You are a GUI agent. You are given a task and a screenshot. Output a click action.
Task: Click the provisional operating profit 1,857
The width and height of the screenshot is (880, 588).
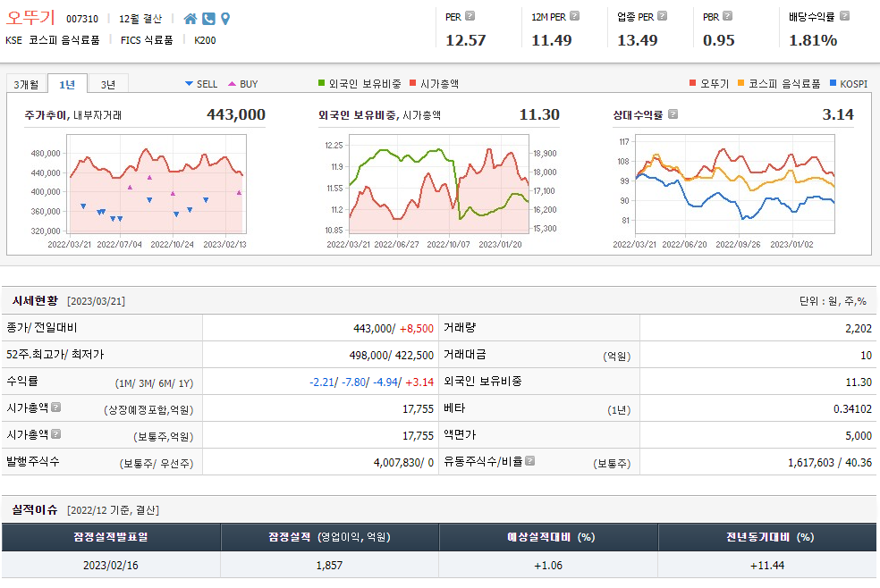(x=329, y=565)
